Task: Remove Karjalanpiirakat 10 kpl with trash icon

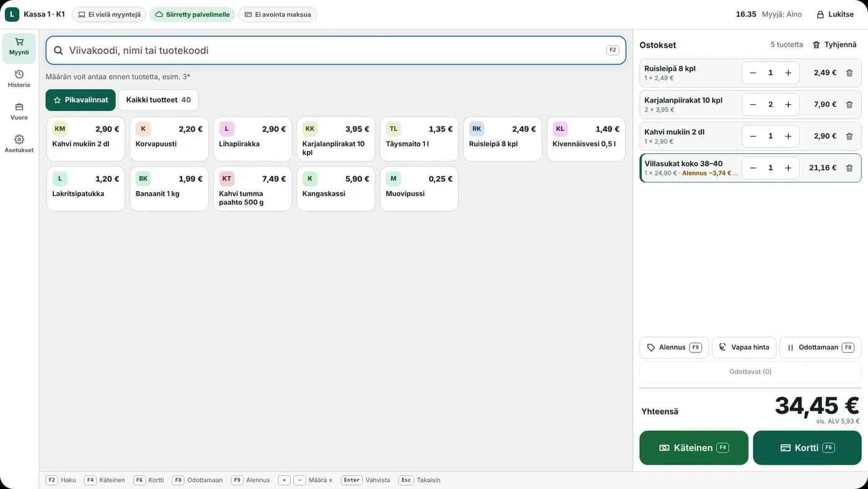Action: [849, 104]
